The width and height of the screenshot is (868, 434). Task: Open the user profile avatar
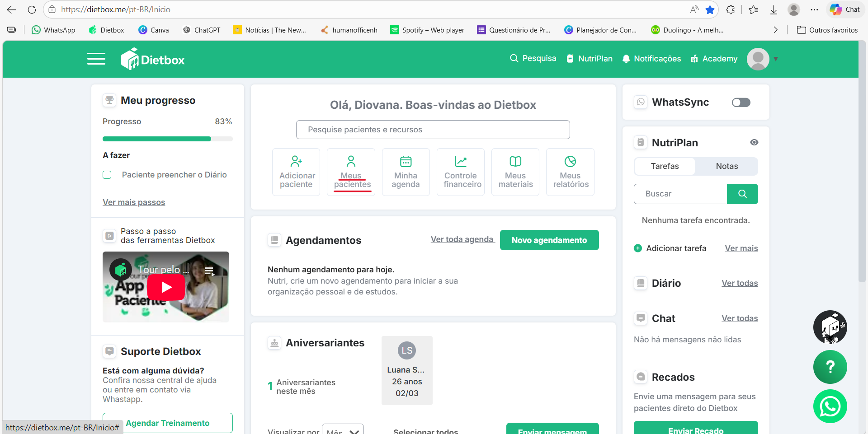pos(758,59)
